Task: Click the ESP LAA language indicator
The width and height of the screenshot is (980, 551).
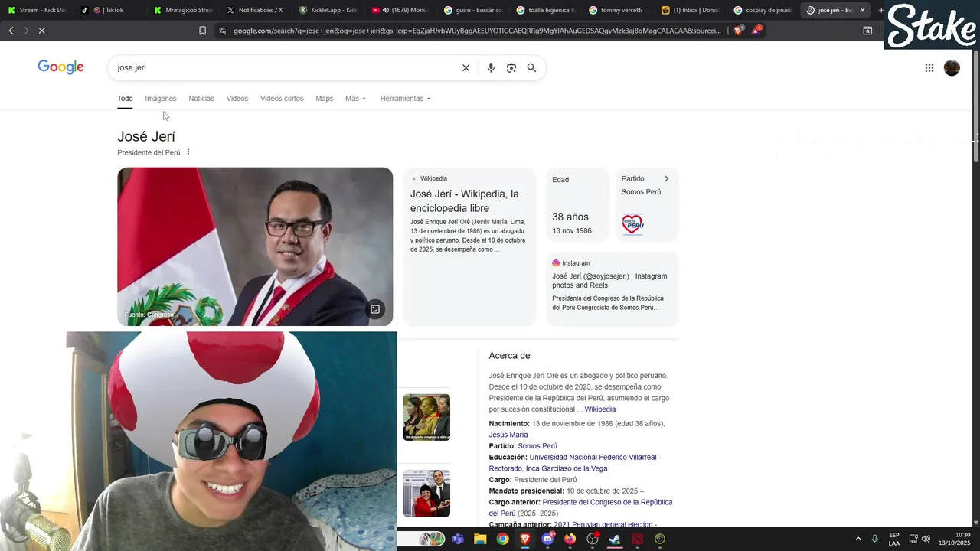Action: tap(894, 539)
